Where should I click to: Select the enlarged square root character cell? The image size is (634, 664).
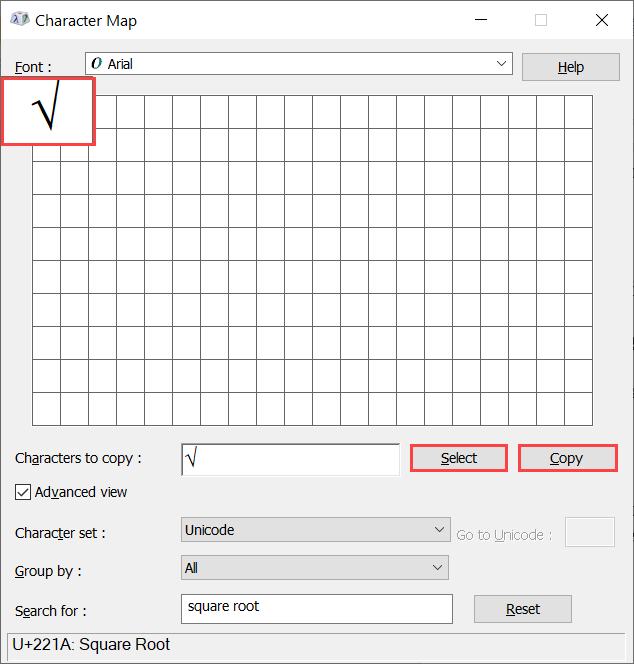click(48, 111)
